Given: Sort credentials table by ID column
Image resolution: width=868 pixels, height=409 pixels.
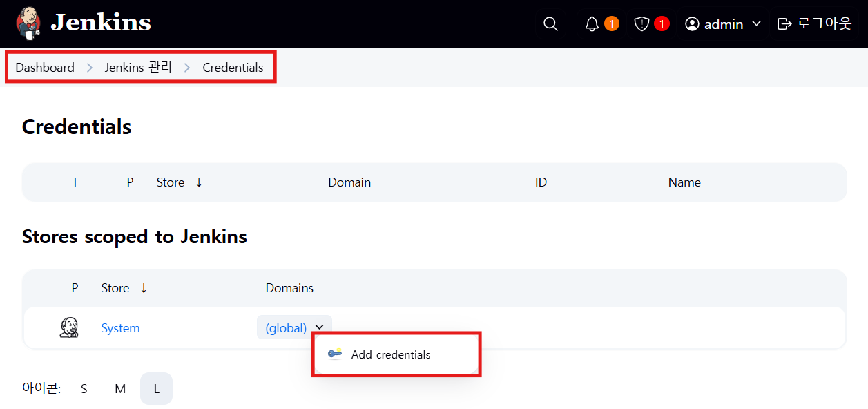Looking at the screenshot, I should pos(541,182).
